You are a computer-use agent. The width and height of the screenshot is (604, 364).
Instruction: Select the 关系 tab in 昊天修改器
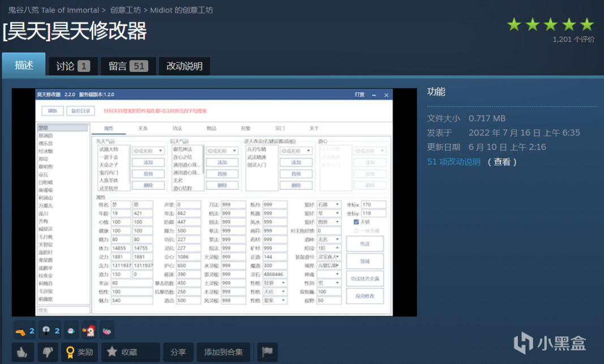point(143,129)
